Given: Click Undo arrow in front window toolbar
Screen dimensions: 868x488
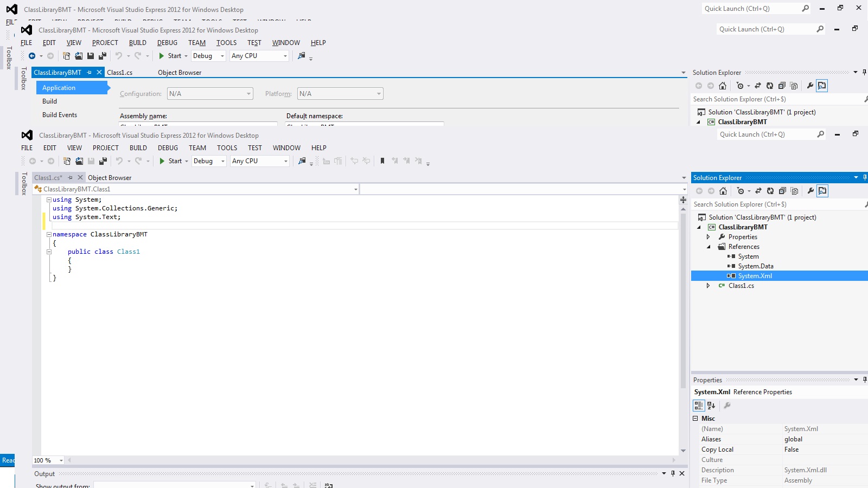Looking at the screenshot, I should [x=119, y=161].
